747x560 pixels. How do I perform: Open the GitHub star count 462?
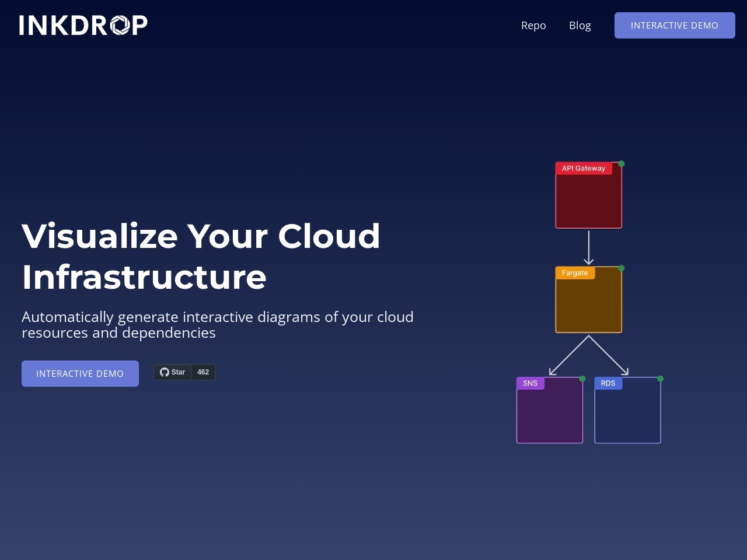[x=203, y=372]
